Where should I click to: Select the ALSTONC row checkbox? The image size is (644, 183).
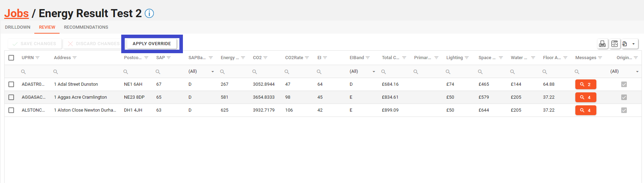[x=11, y=110]
